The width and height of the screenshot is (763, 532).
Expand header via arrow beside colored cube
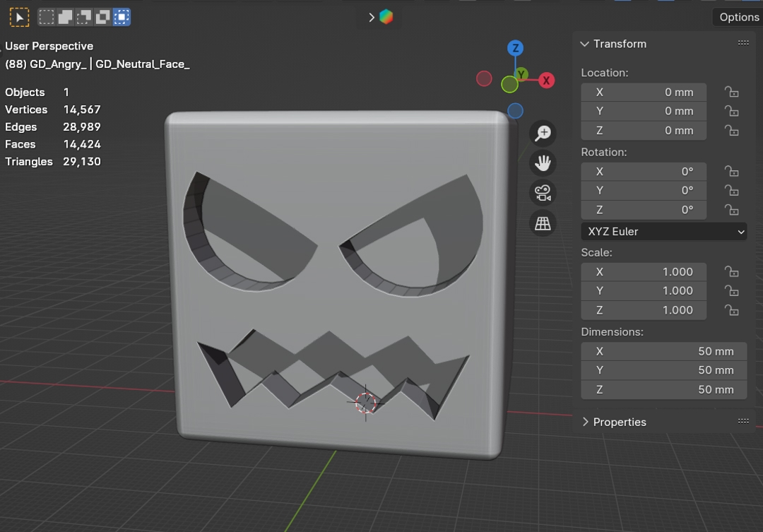pos(372,17)
